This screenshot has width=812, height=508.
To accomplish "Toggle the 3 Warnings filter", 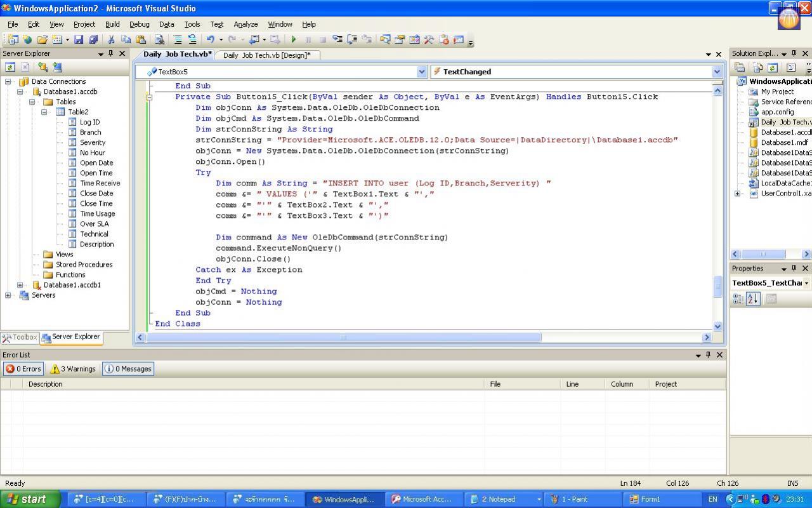I will point(73,369).
